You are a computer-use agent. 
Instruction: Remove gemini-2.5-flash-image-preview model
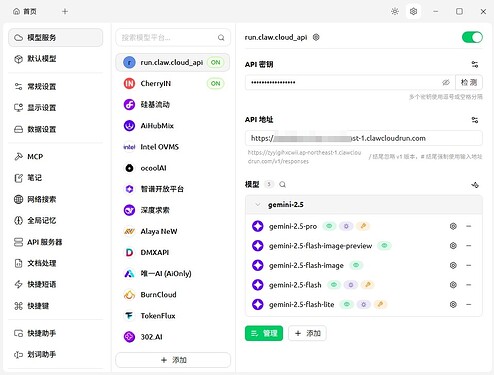pyautogui.click(x=469, y=246)
